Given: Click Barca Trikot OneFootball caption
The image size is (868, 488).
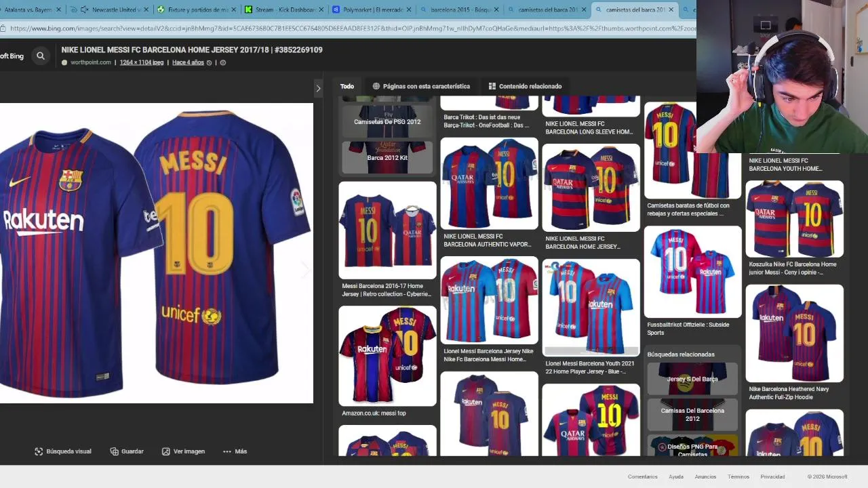Looking at the screenshot, I should pyautogui.click(x=486, y=121).
